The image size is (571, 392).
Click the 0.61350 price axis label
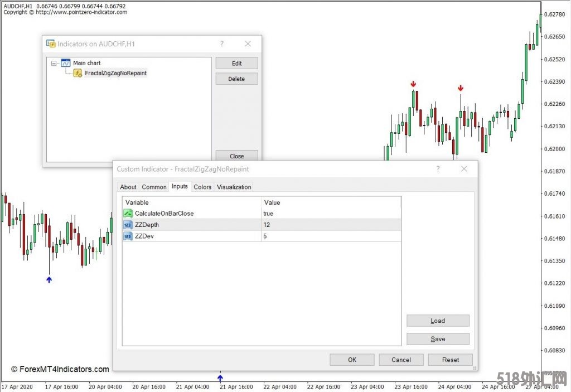click(555, 261)
